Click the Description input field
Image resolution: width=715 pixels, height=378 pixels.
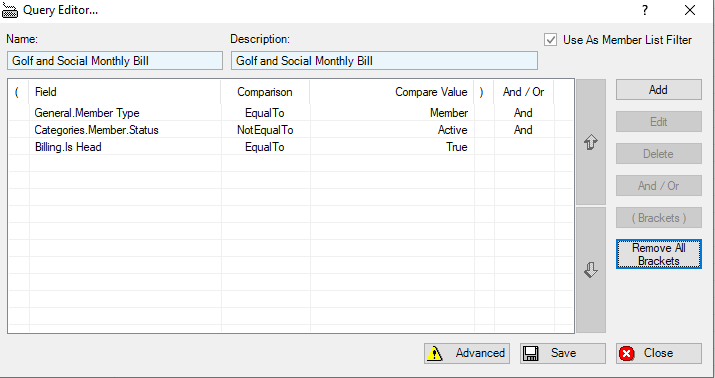tap(384, 61)
